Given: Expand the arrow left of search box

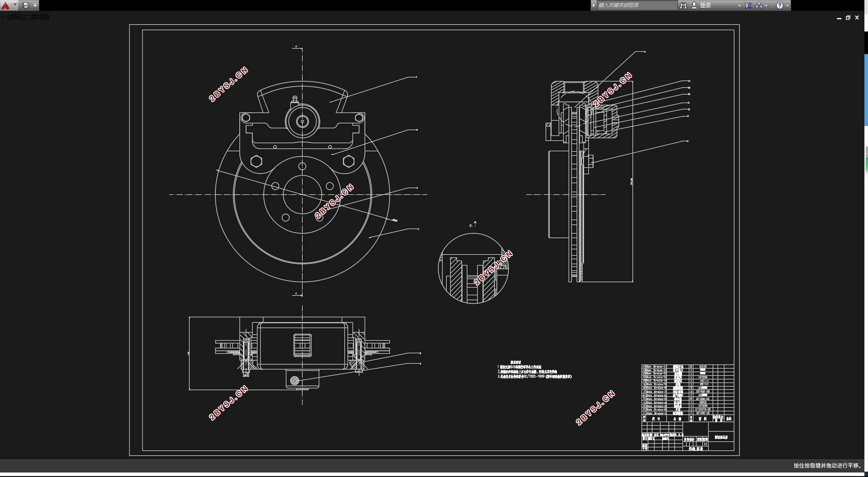Looking at the screenshot, I should coord(594,5).
